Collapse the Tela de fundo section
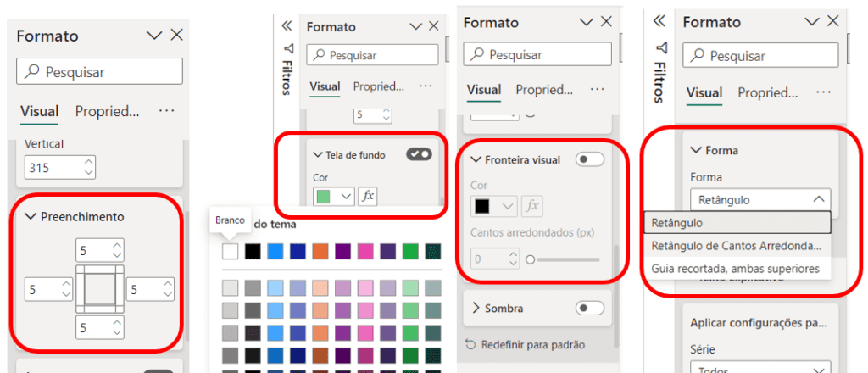Image resolution: width=868 pixels, height=373 pixels. pos(317,155)
